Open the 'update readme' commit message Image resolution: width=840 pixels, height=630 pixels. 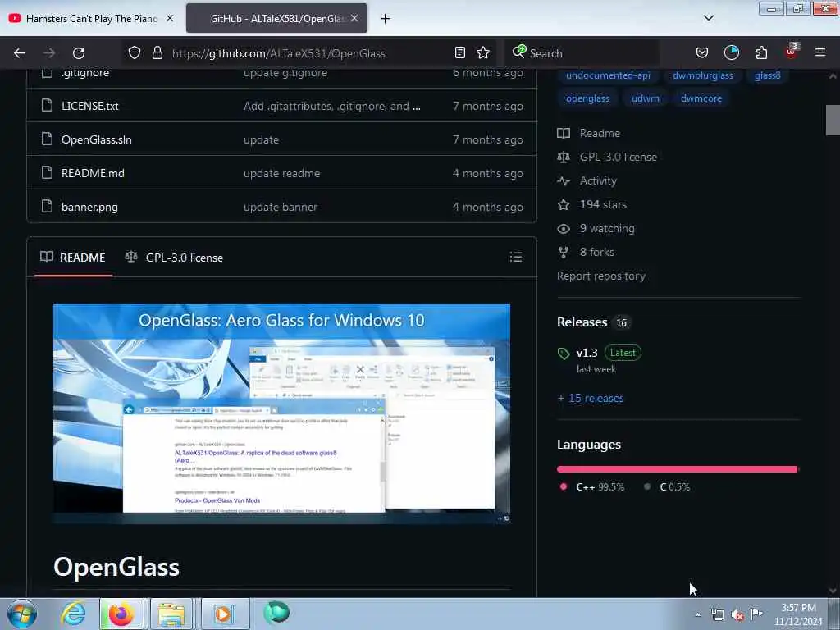pyautogui.click(x=282, y=174)
